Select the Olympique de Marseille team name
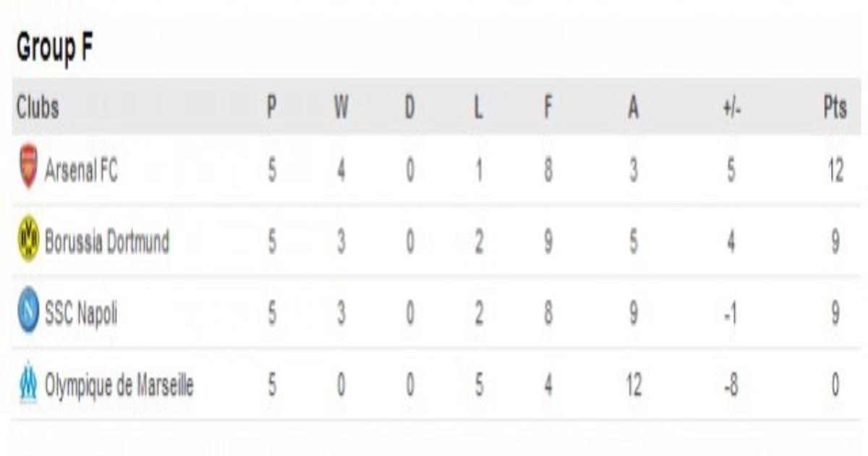868x456 pixels. coord(119,387)
